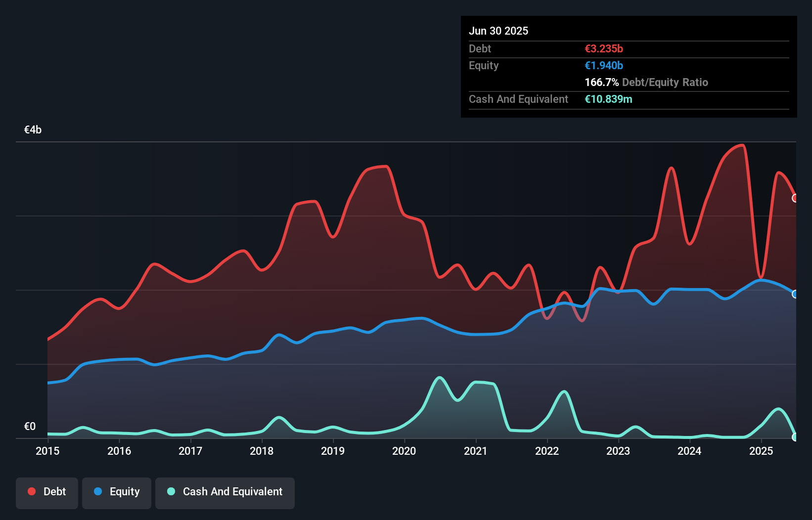Image resolution: width=812 pixels, height=520 pixels.
Task: Click the 2017 x-axis label
Action: pos(190,451)
